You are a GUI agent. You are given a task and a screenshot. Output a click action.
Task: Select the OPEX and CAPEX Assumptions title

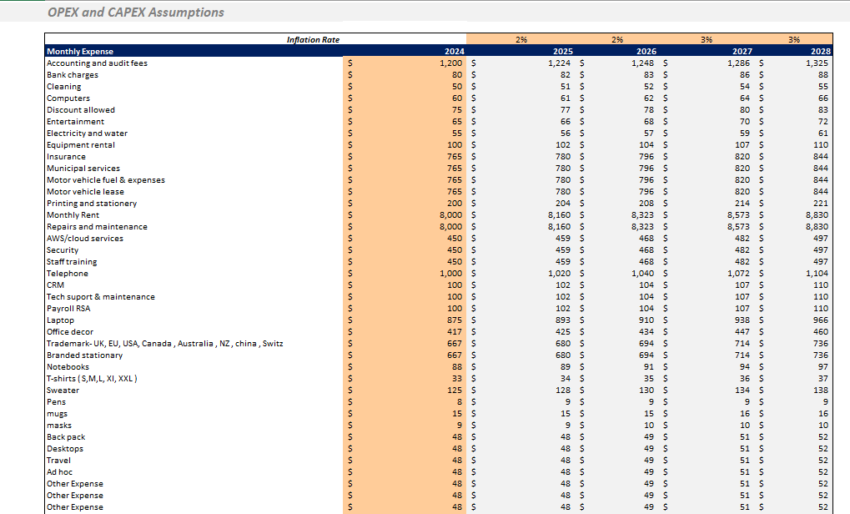(136, 12)
